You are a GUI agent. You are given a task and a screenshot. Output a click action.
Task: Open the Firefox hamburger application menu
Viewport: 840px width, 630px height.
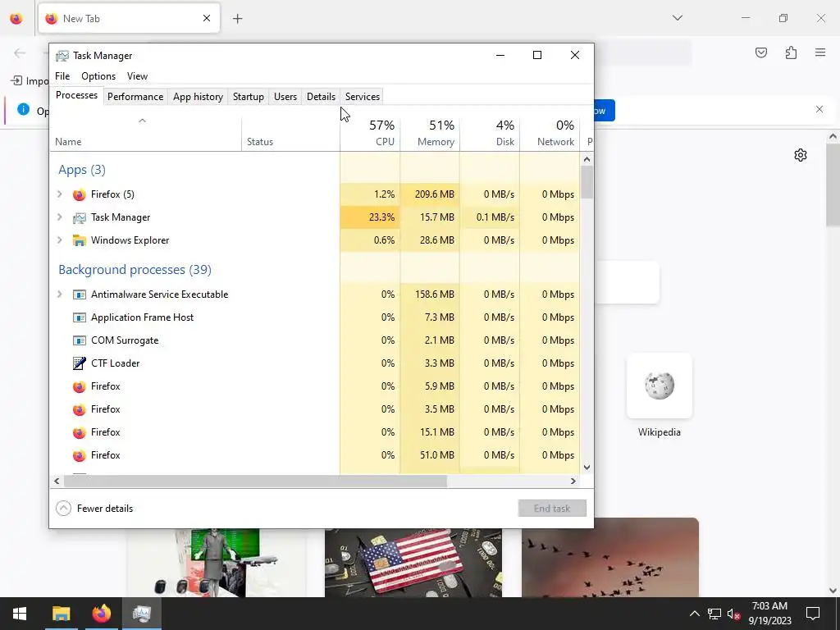click(x=820, y=52)
